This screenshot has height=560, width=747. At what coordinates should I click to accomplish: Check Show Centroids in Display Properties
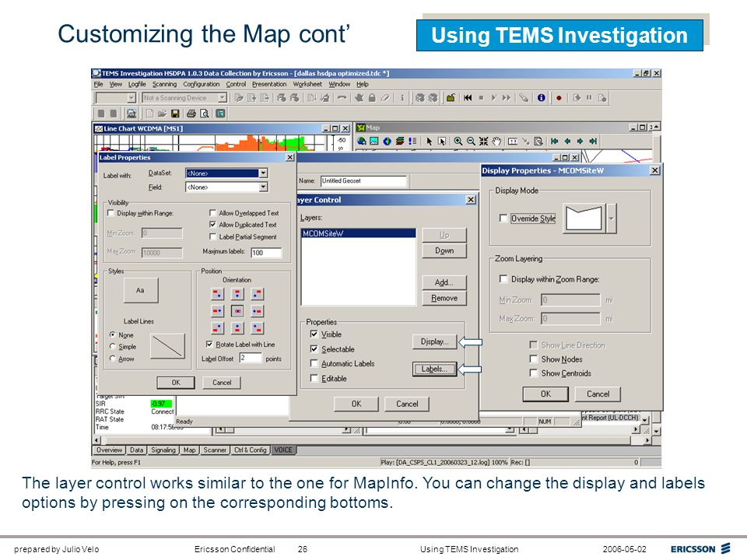534,373
